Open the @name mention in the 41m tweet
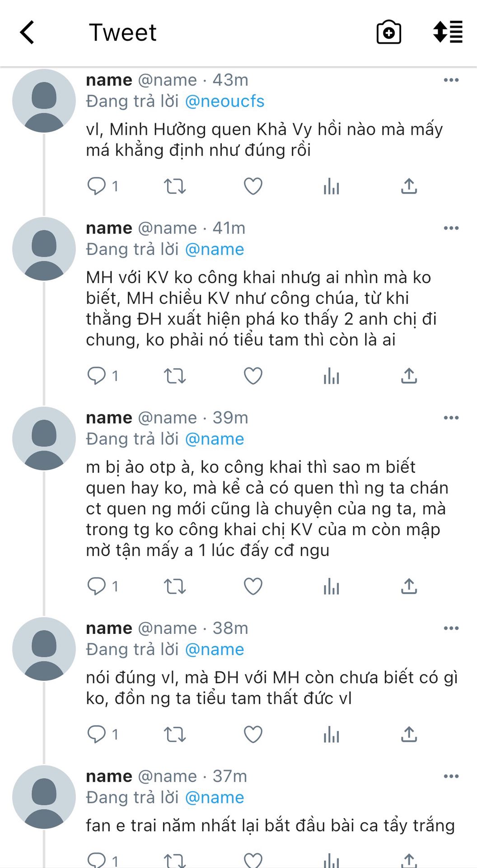Viewport: 477px width, 868px height. coord(215,250)
